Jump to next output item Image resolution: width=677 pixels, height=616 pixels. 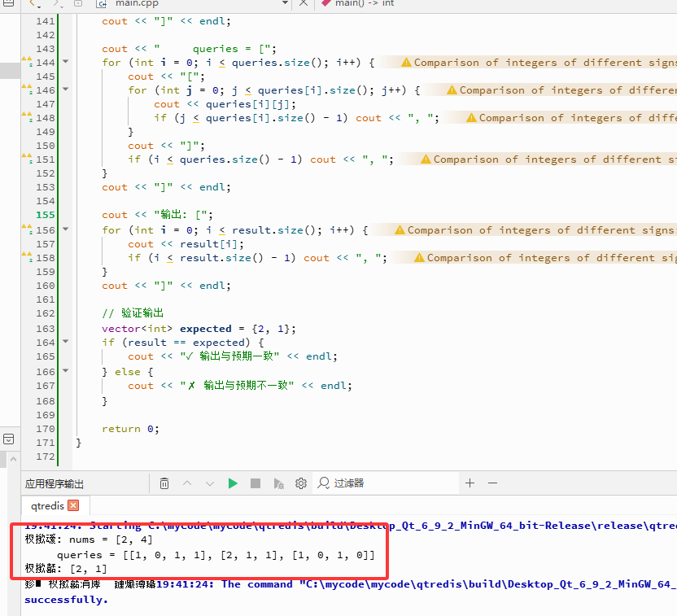210,483
